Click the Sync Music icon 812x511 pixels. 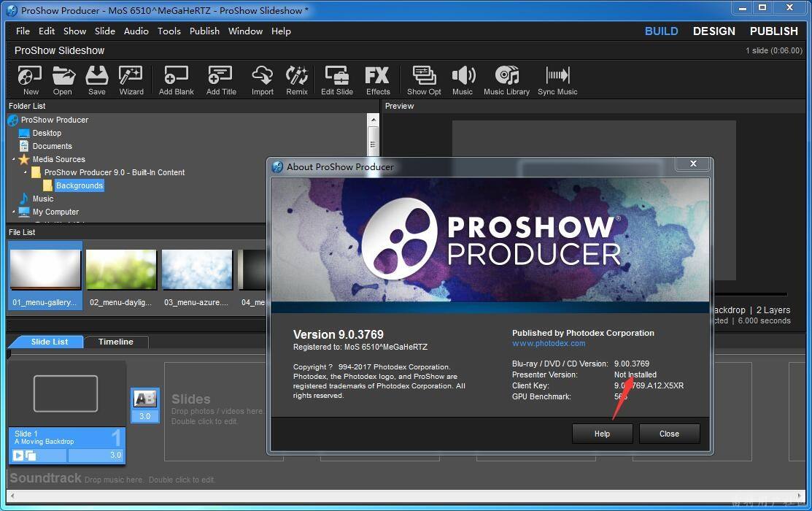557,80
